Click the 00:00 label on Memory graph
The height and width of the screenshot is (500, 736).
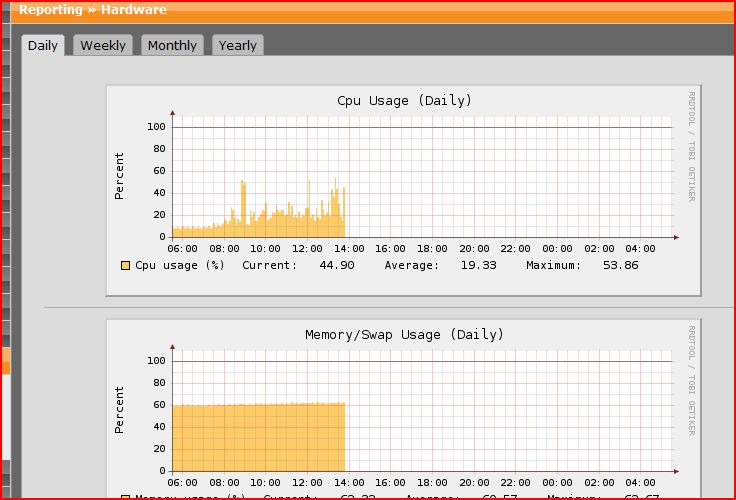[x=557, y=483]
